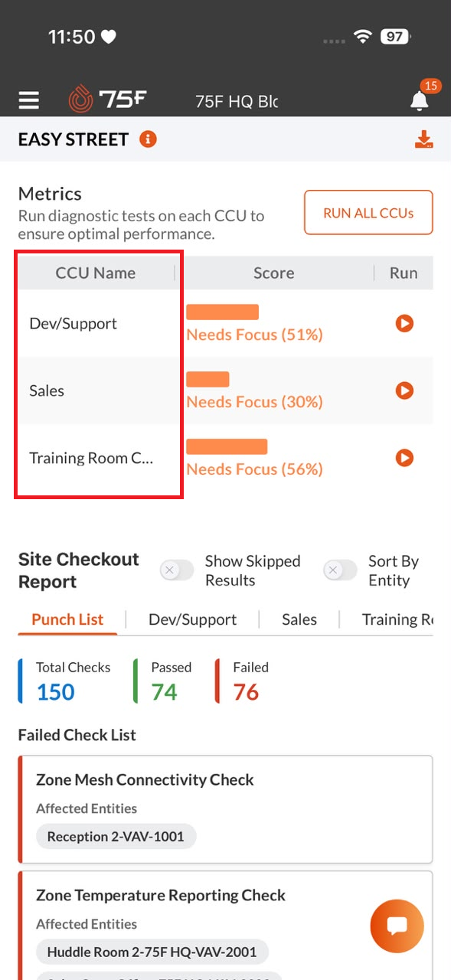
Task: Switch to the Sales tab
Action: 299,619
